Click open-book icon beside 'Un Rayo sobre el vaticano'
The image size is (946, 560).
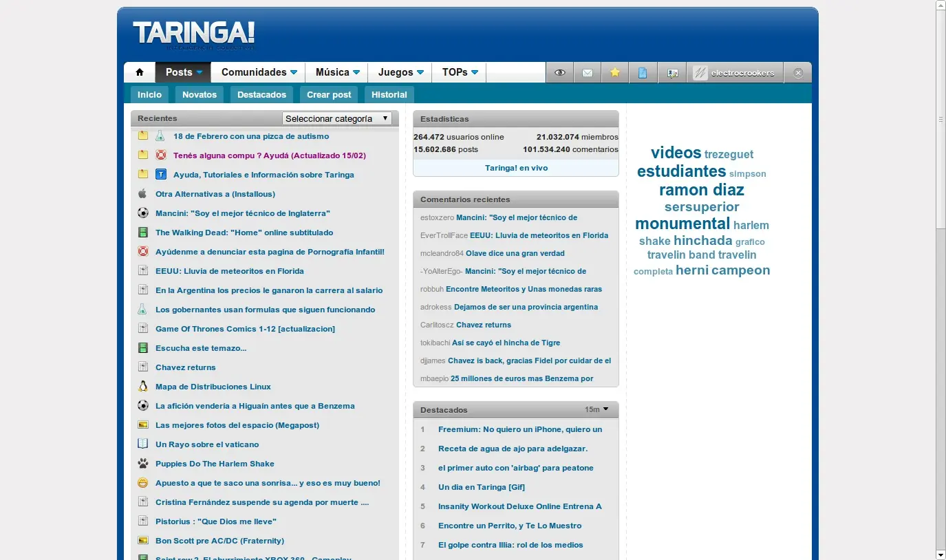pos(143,444)
